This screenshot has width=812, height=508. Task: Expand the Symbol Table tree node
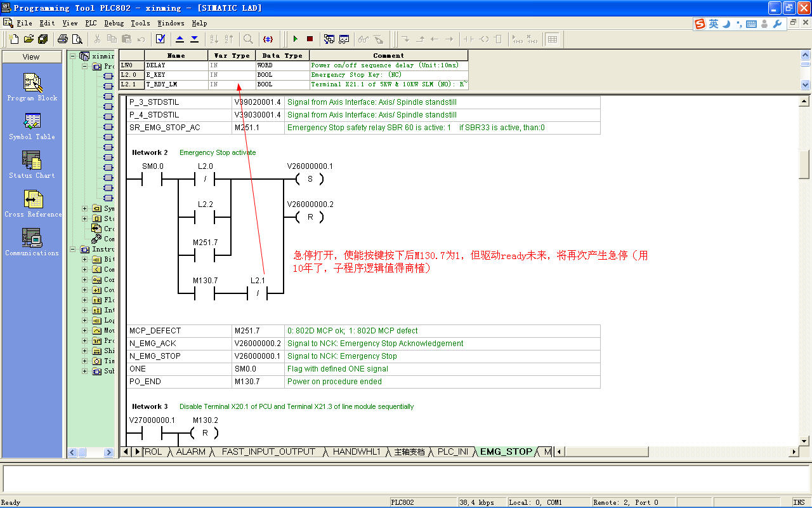(85, 209)
